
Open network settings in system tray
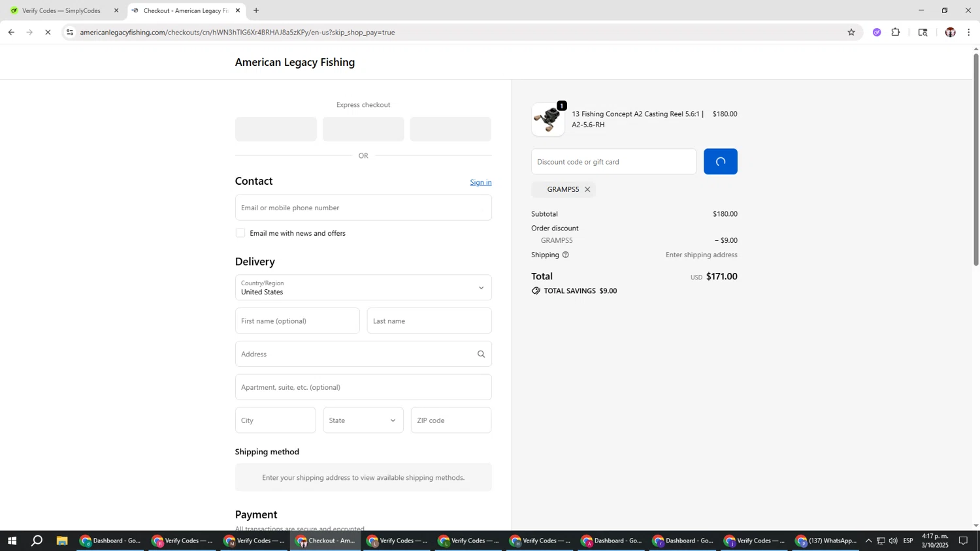click(x=881, y=541)
